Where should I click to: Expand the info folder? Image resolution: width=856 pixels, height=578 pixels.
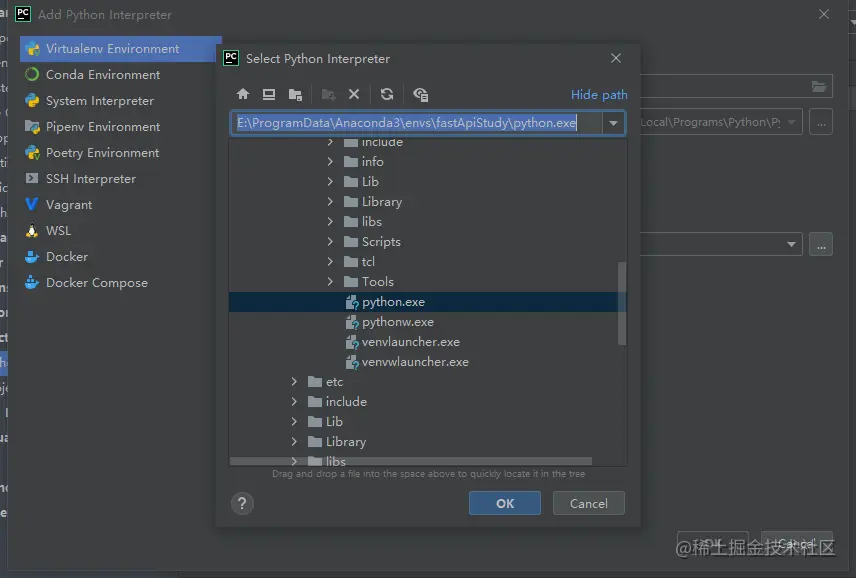coord(330,162)
